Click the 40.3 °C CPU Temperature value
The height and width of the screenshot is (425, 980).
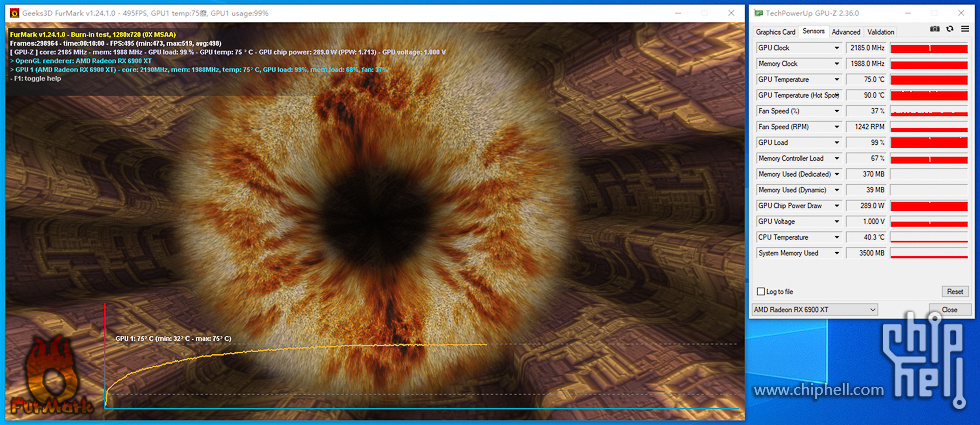[866, 238]
